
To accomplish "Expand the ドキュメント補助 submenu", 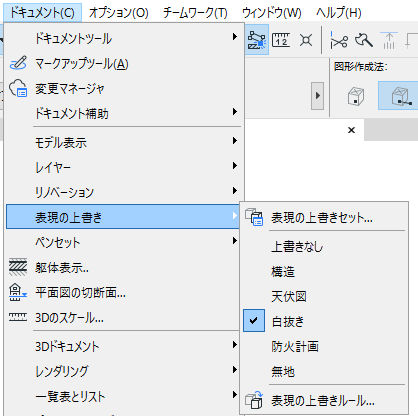I will coord(123,113).
